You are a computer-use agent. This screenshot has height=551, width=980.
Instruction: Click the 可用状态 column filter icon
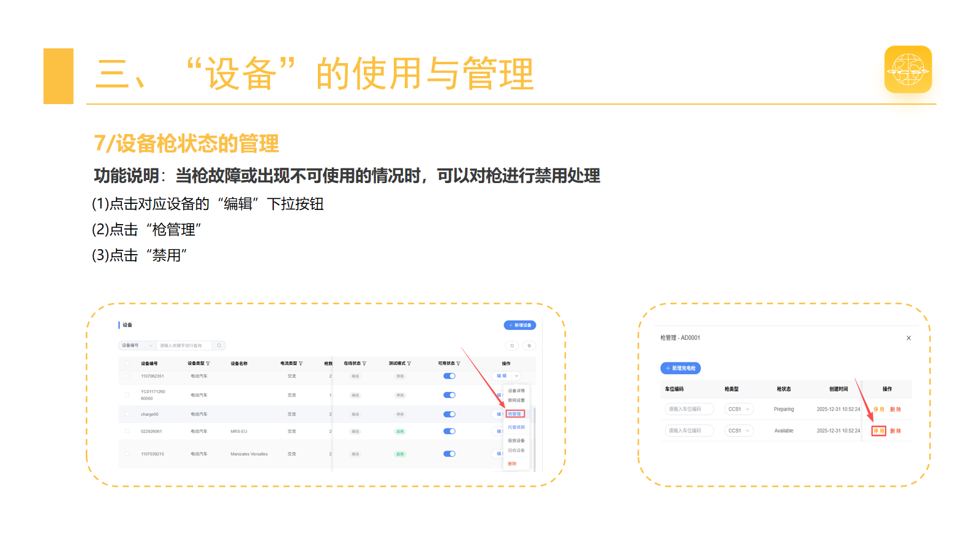[x=458, y=364]
